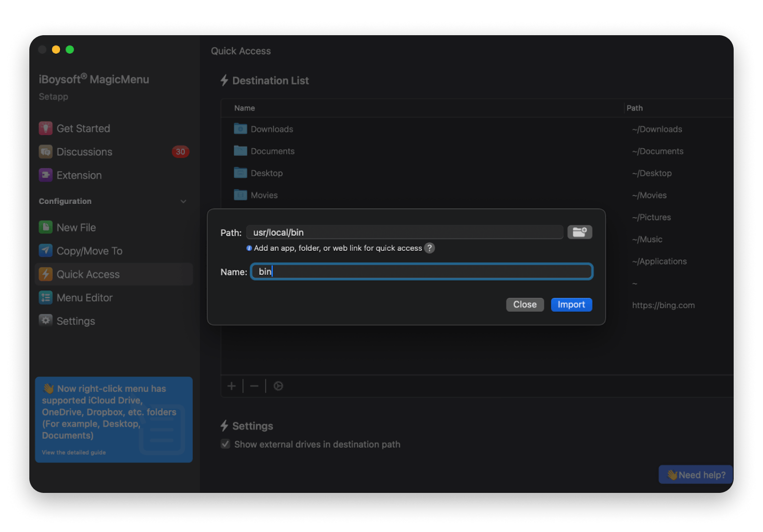
Task: Collapse the Configuration section chevron
Action: (183, 201)
